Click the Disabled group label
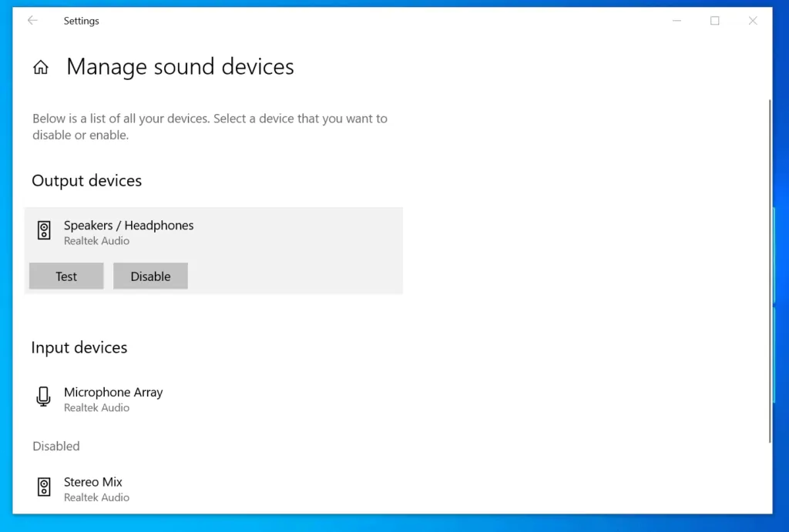This screenshot has width=789, height=532. pyautogui.click(x=56, y=447)
